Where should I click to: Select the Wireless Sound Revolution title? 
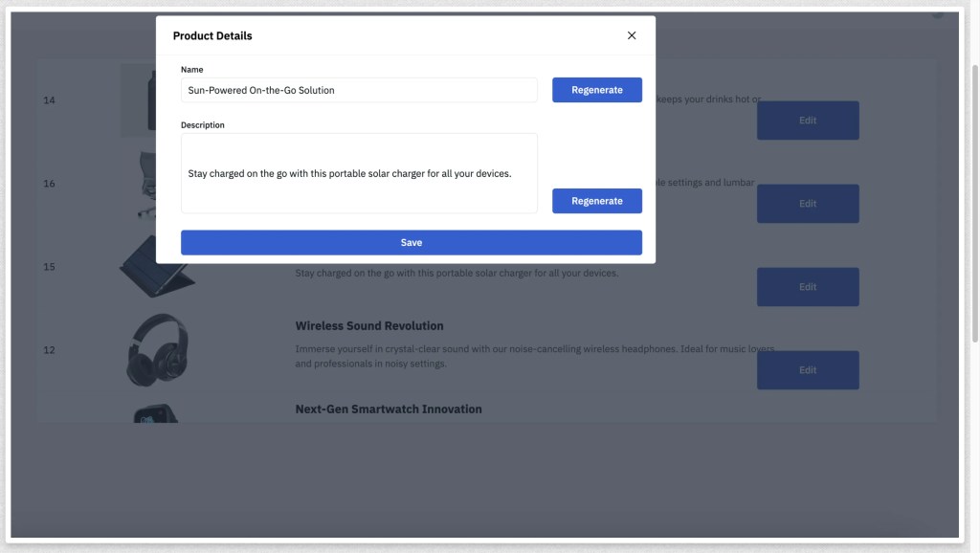point(369,325)
